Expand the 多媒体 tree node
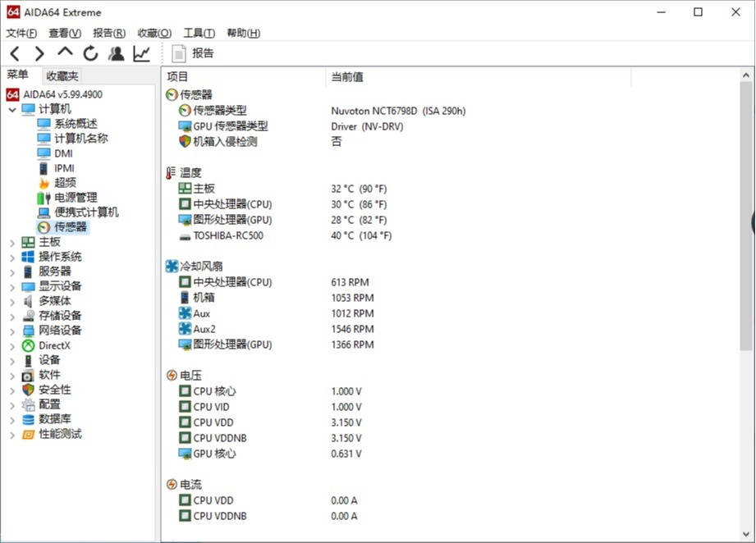756x543 pixels. pyautogui.click(x=12, y=302)
